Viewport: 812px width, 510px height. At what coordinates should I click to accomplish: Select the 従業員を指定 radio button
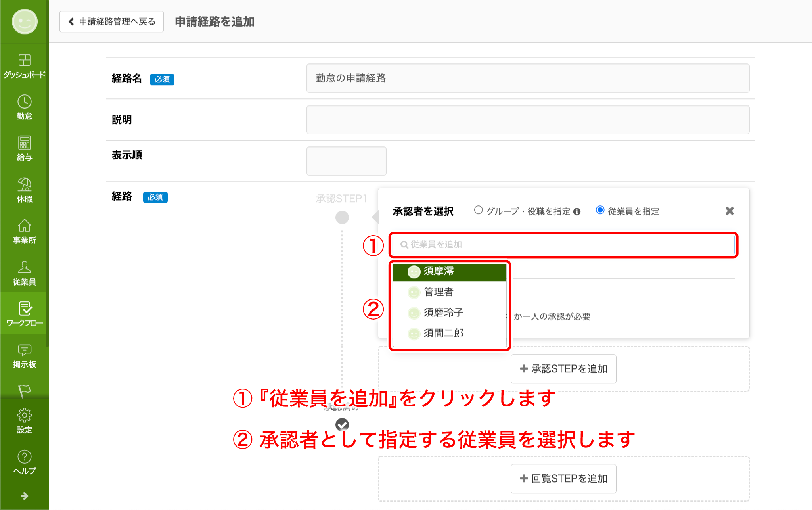click(600, 210)
